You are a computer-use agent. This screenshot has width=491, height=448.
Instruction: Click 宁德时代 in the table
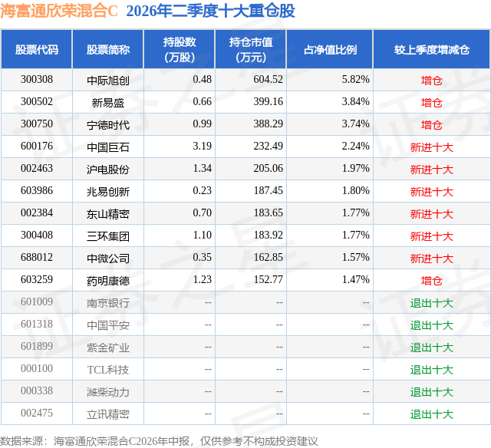[108, 125]
